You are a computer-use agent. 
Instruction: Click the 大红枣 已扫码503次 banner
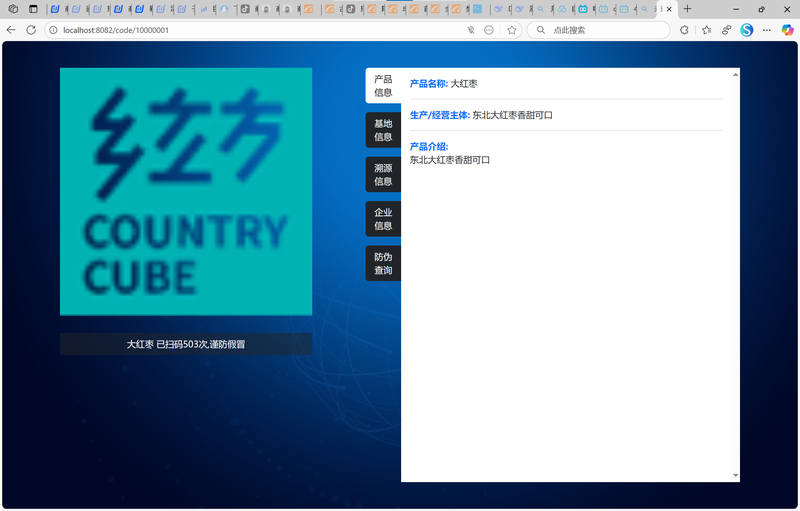[x=186, y=344]
